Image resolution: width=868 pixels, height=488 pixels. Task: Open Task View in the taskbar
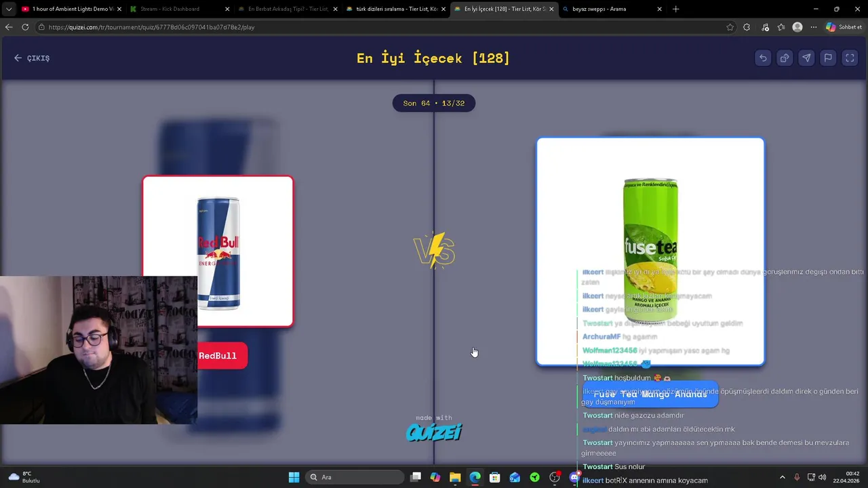[x=416, y=477]
